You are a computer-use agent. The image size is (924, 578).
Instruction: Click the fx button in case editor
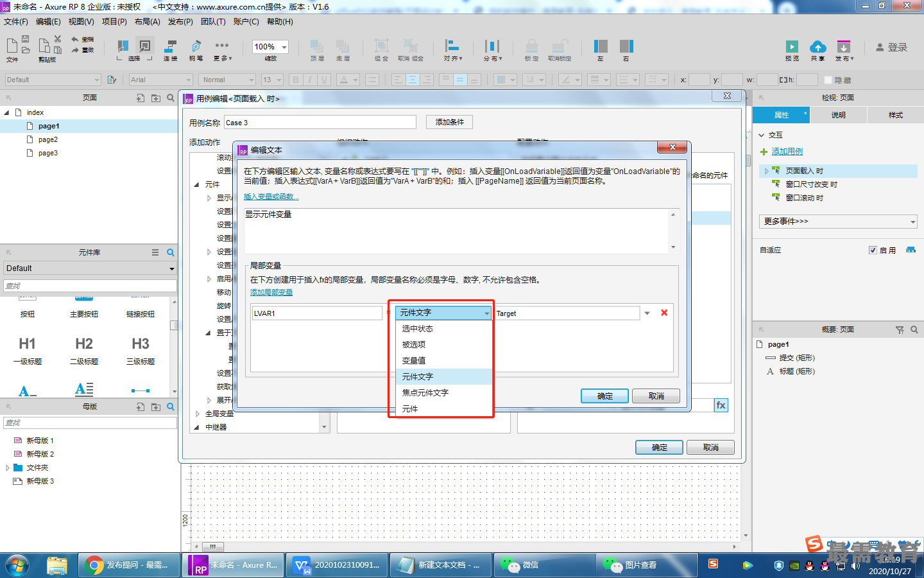tap(721, 405)
